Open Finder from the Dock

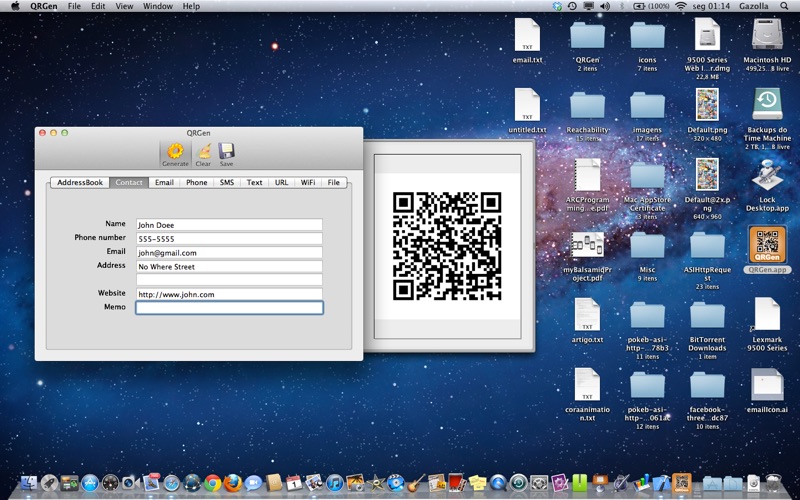pyautogui.click(x=29, y=483)
